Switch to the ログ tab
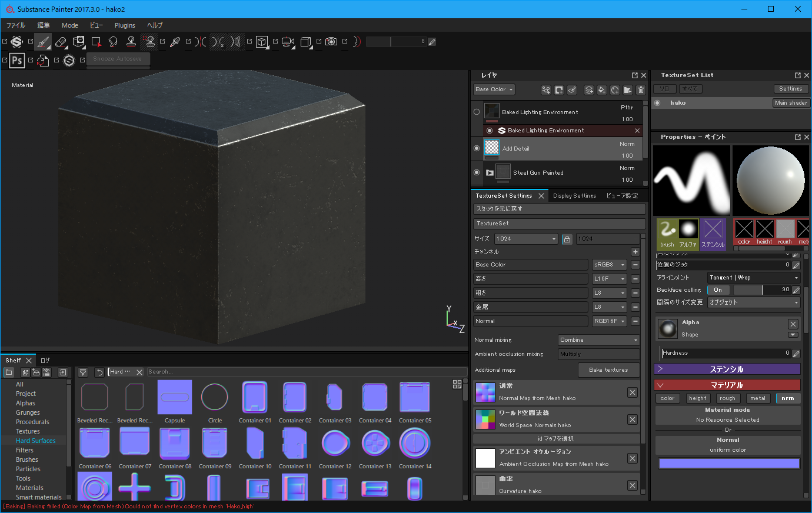 click(45, 361)
